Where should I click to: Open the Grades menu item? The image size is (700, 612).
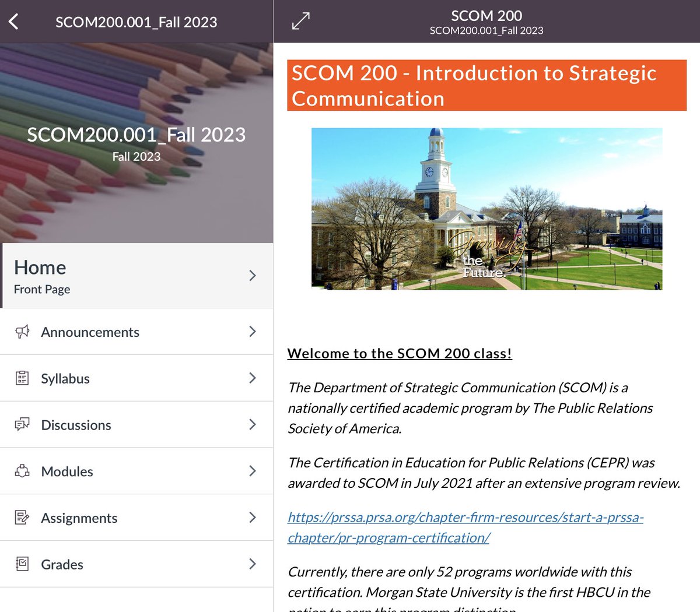(x=136, y=564)
